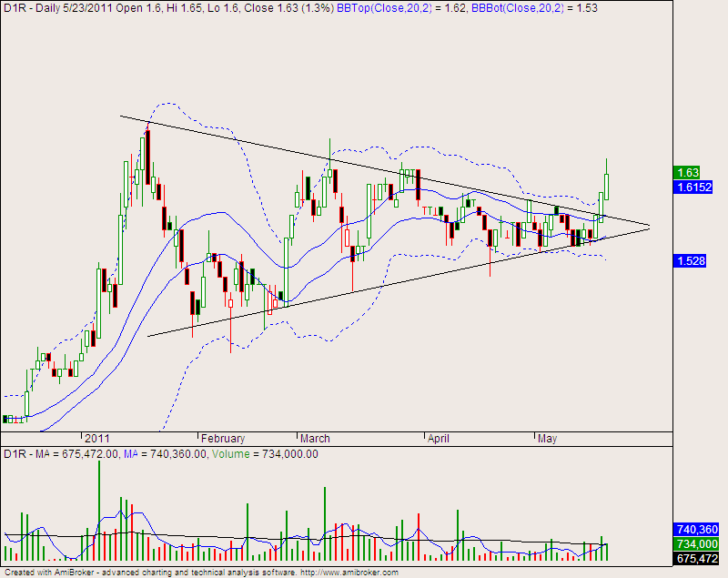
Task: Click the blue 1.528 price axis label
Action: [x=689, y=261]
